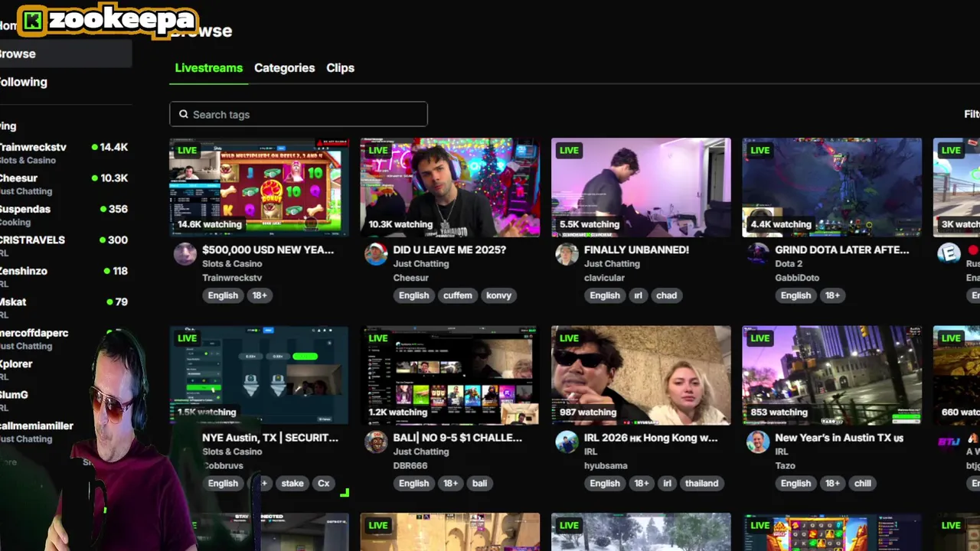This screenshot has height=551, width=980.
Task: Open Tazo avatar beside New Year's in Austin
Action: (x=758, y=442)
